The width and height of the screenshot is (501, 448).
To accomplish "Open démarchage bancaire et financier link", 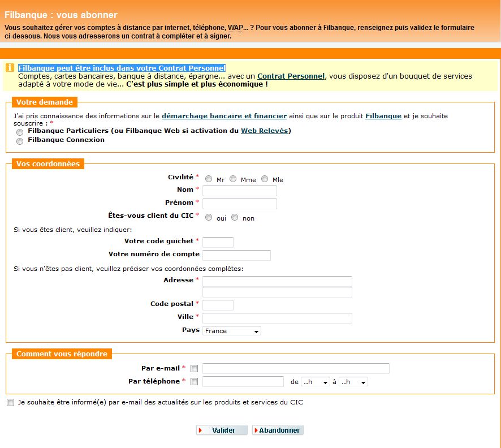I will (224, 116).
